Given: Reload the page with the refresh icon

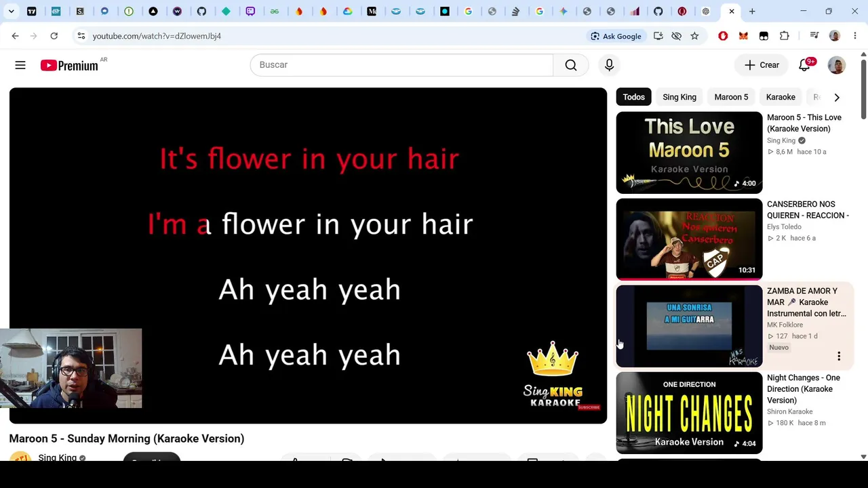Looking at the screenshot, I should (54, 36).
